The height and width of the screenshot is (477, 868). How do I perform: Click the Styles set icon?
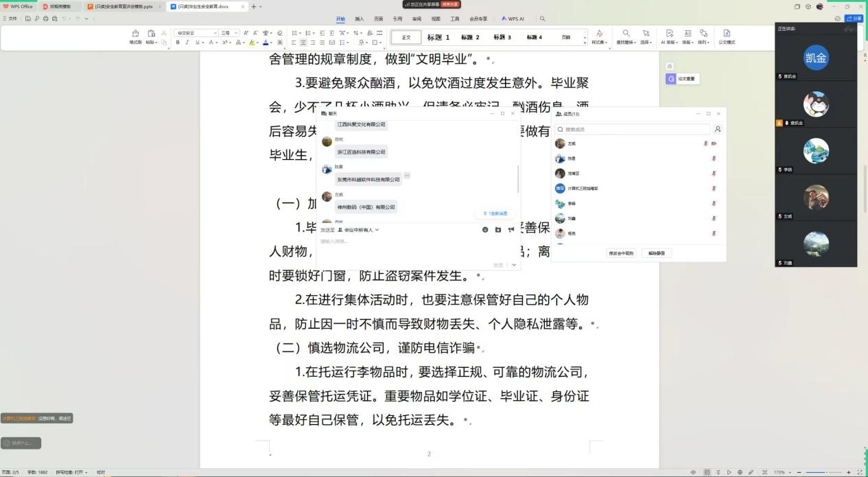pyautogui.click(x=599, y=37)
